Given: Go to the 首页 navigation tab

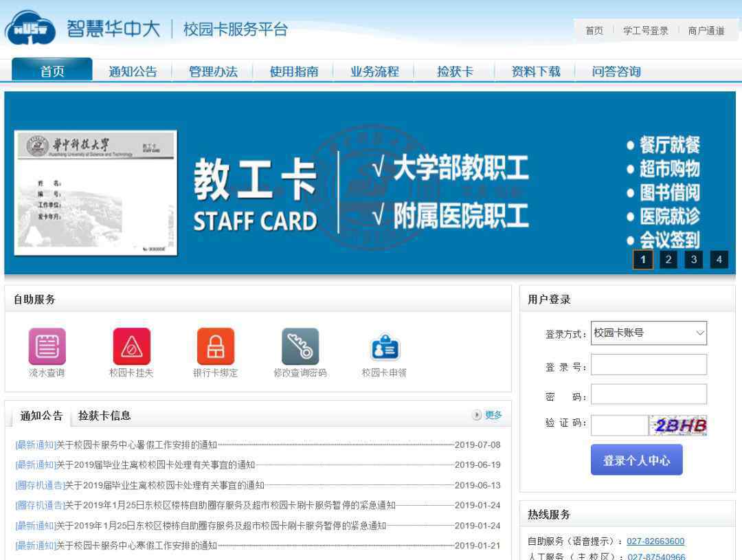Looking at the screenshot, I should click(x=52, y=71).
